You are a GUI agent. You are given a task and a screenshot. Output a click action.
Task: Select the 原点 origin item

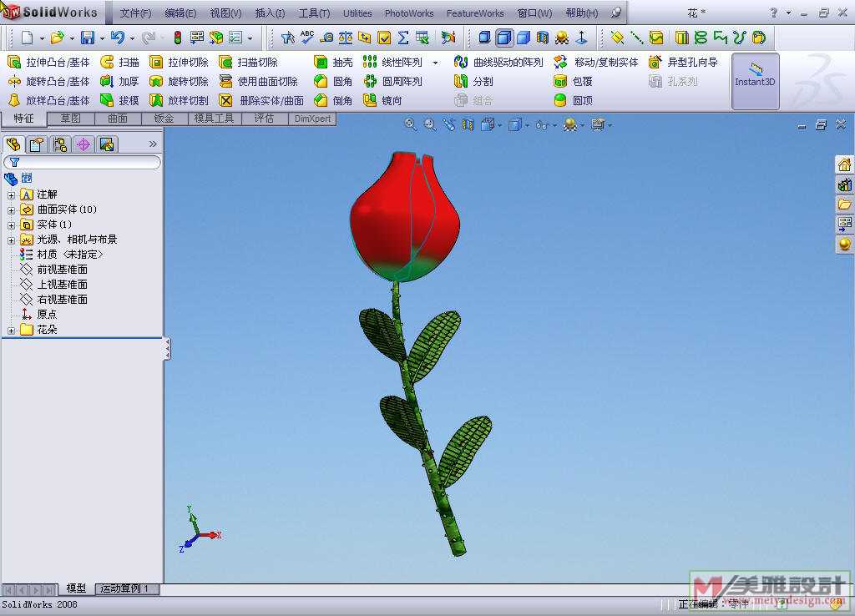(38, 315)
